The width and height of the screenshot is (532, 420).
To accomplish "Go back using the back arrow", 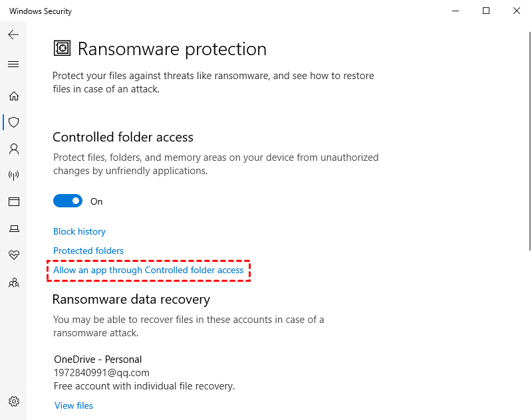I will pos(13,35).
